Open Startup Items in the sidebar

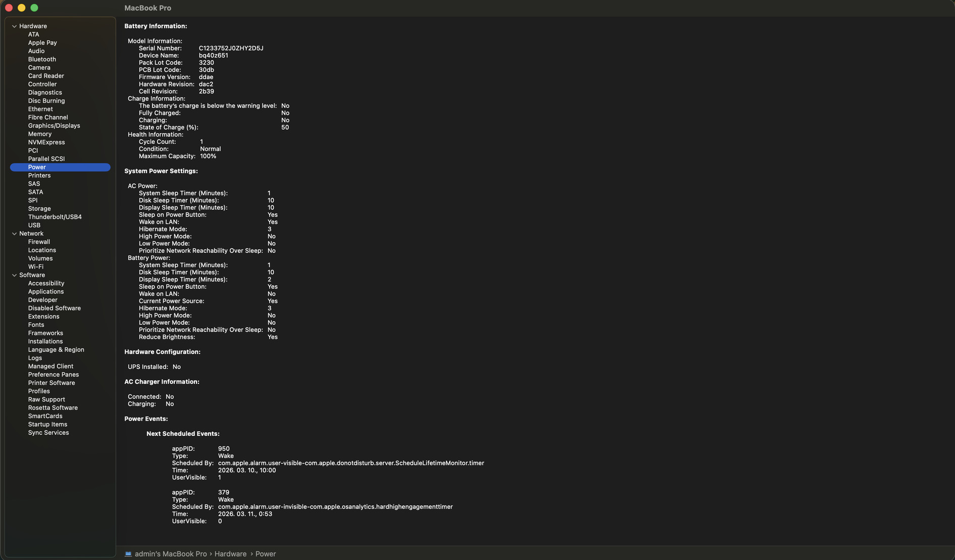[x=47, y=425]
